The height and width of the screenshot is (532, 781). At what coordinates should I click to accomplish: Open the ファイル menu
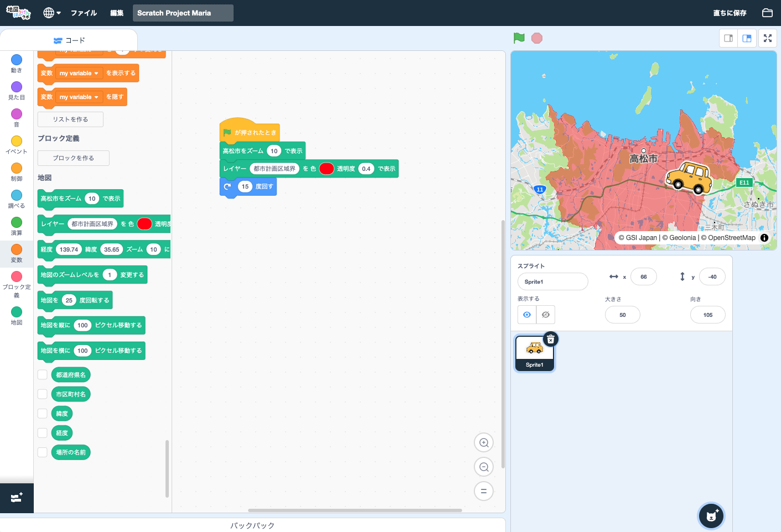pos(84,13)
